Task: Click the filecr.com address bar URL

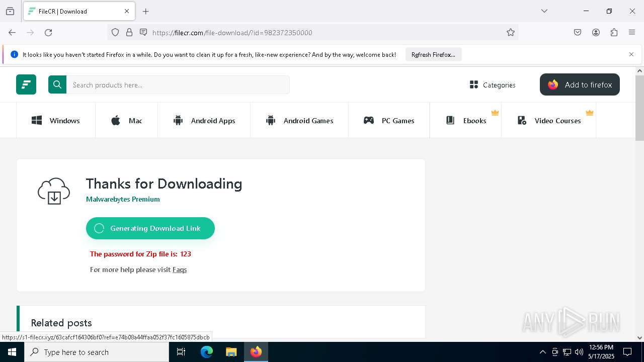Action: tap(232, 33)
